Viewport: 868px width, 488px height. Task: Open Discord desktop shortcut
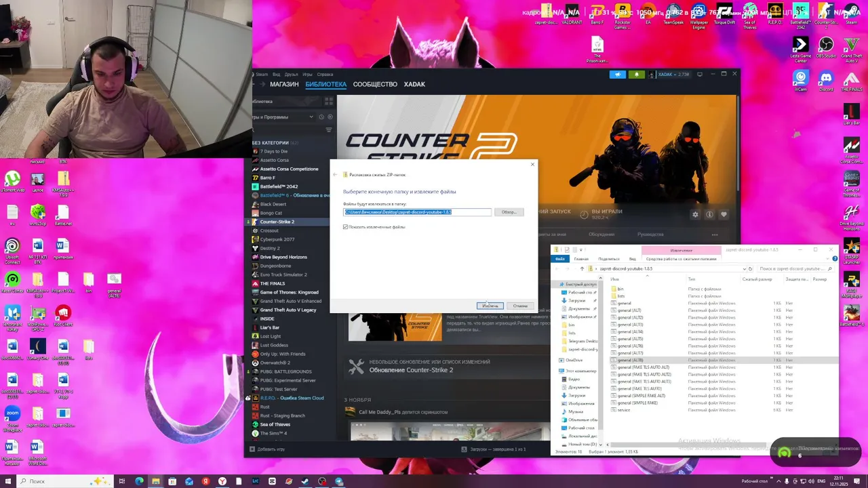click(826, 81)
